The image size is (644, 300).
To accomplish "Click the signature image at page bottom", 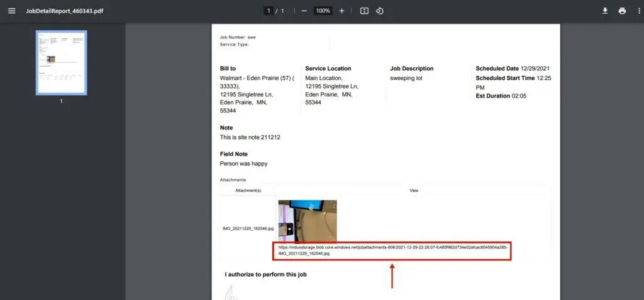I will 231,292.
